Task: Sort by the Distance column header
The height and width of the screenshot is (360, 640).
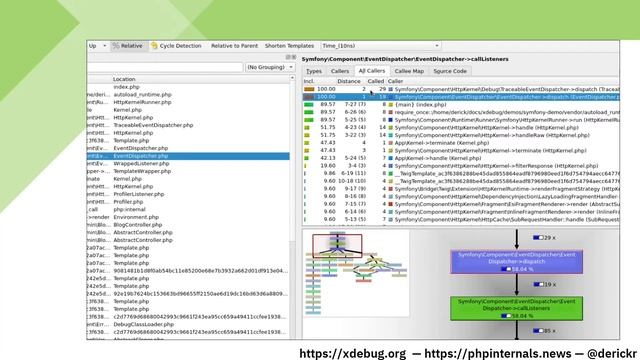Action: point(349,81)
